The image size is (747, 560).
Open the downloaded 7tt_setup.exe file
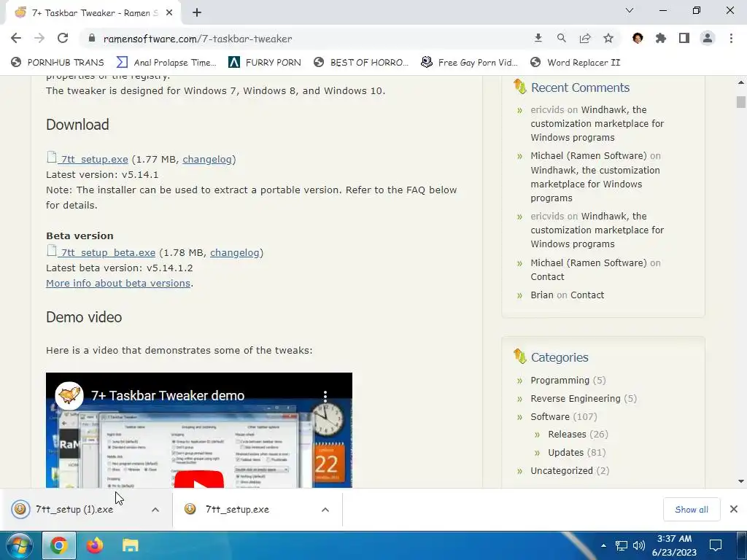(237, 509)
